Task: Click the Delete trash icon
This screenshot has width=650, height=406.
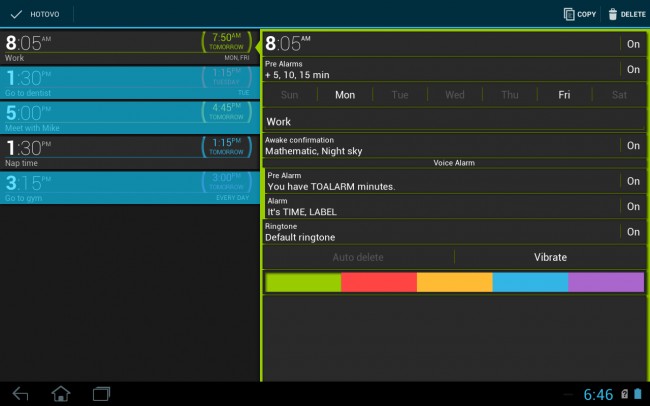Action: (613, 14)
